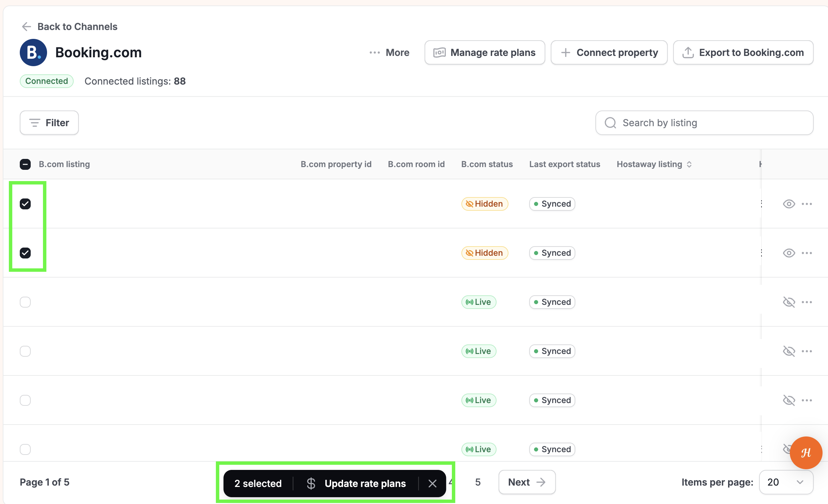
Task: Click the Hidden badge in first row
Action: coord(485,204)
